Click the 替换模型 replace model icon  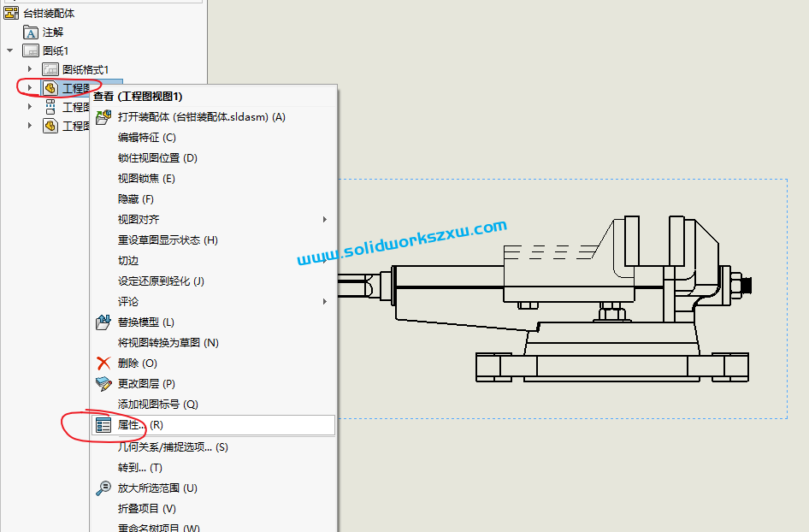pyautogui.click(x=103, y=322)
